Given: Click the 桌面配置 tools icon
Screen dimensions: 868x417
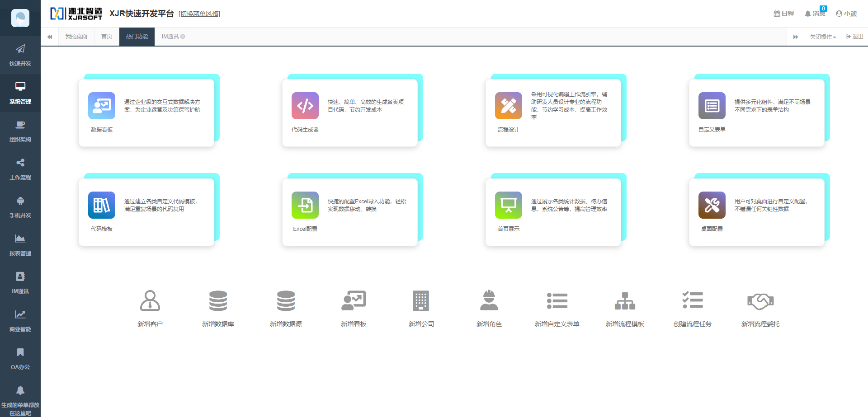Looking at the screenshot, I should click(712, 205).
